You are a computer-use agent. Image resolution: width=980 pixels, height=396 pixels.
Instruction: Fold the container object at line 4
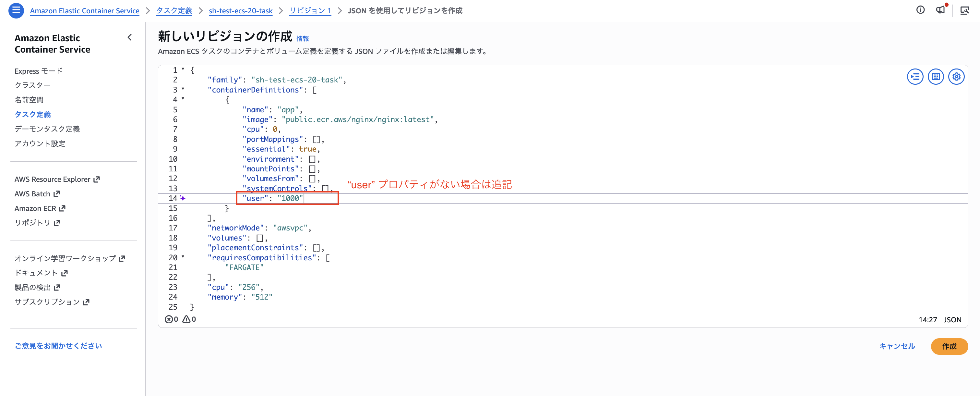183,99
